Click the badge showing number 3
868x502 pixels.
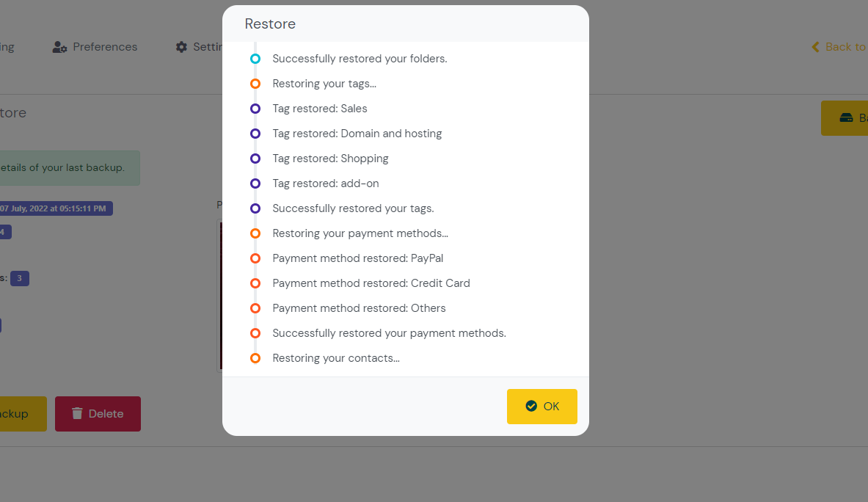pyautogui.click(x=19, y=278)
